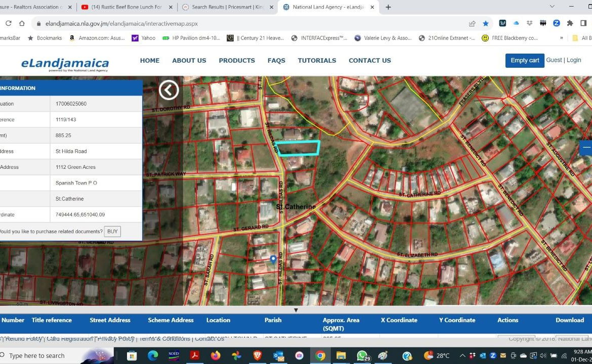
Task: Click the X Coordinate column header
Action: 399,320
